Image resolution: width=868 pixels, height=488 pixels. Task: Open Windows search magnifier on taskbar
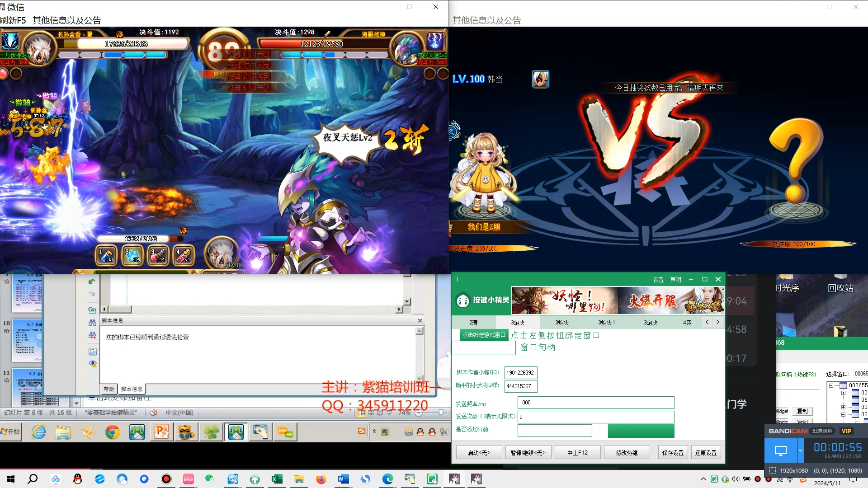click(x=33, y=479)
